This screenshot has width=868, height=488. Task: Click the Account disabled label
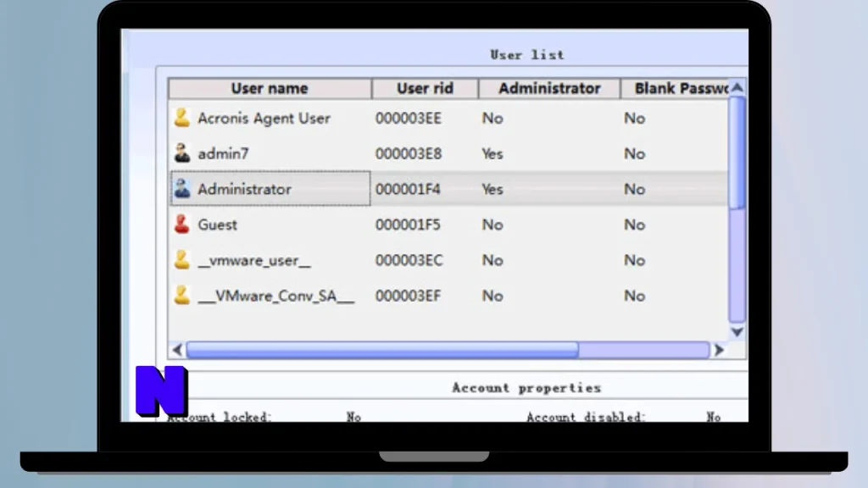(x=586, y=417)
